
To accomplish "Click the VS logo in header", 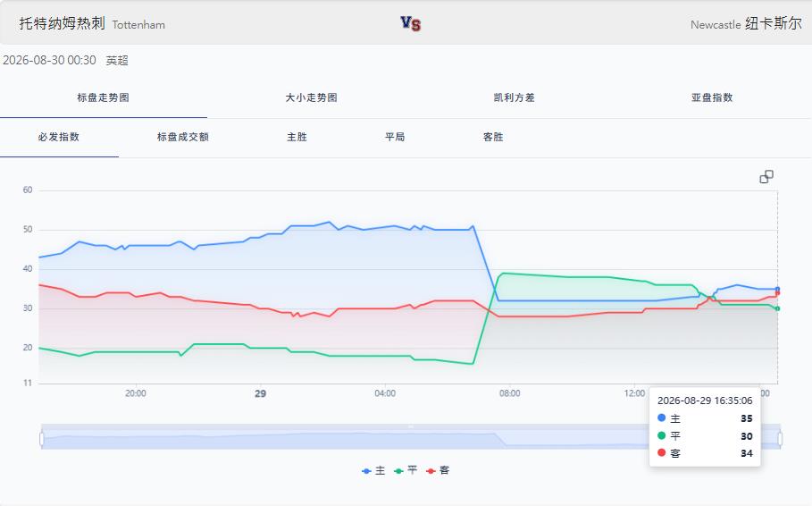I will tap(411, 23).
